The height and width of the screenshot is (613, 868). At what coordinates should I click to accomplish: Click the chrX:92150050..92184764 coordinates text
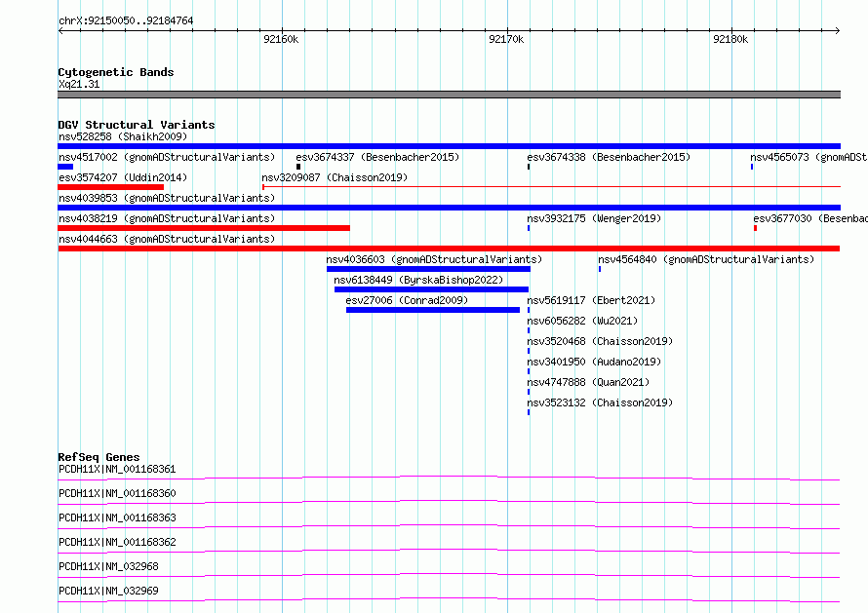tap(126, 21)
